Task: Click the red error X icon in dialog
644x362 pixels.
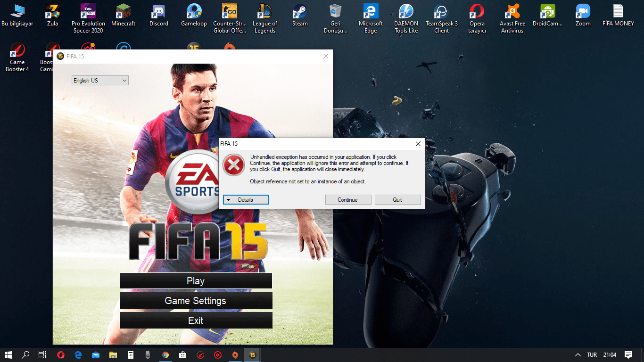Action: [234, 165]
